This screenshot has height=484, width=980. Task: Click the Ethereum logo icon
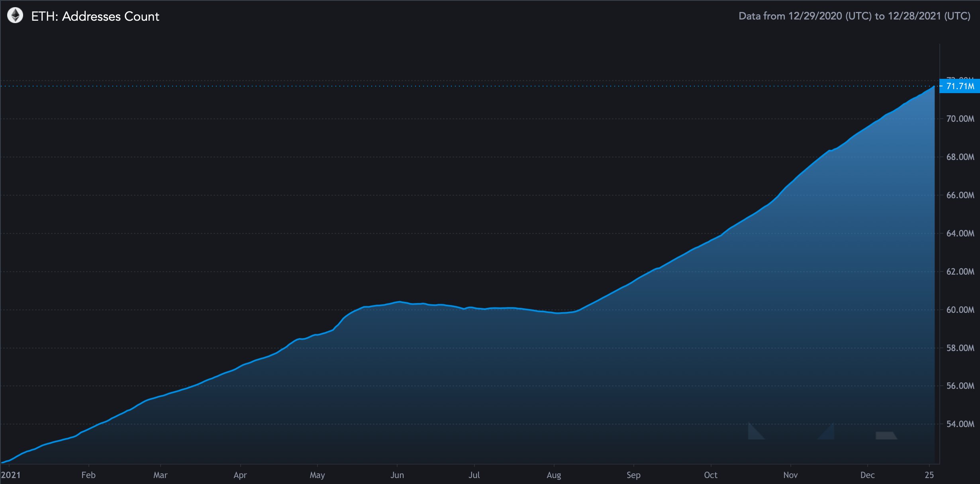coord(15,16)
